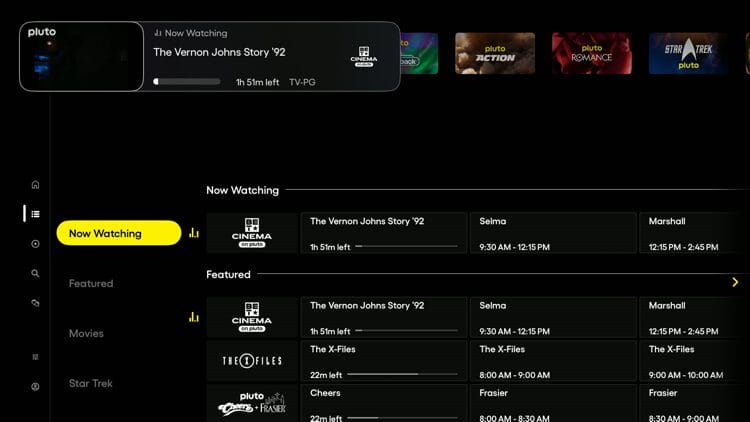Select BET Cinema channel logo under Featured row
This screenshot has height=422, width=750.
click(252, 317)
